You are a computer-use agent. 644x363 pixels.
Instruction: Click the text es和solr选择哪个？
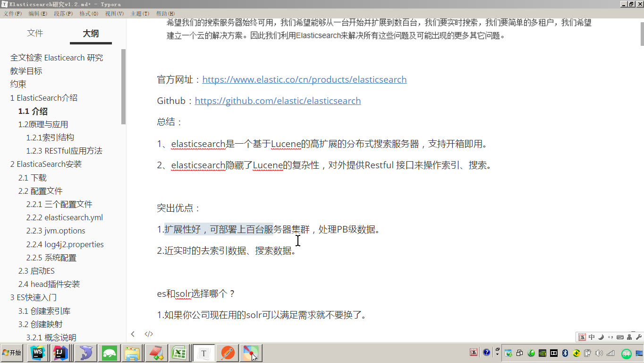pyautogui.click(x=196, y=294)
